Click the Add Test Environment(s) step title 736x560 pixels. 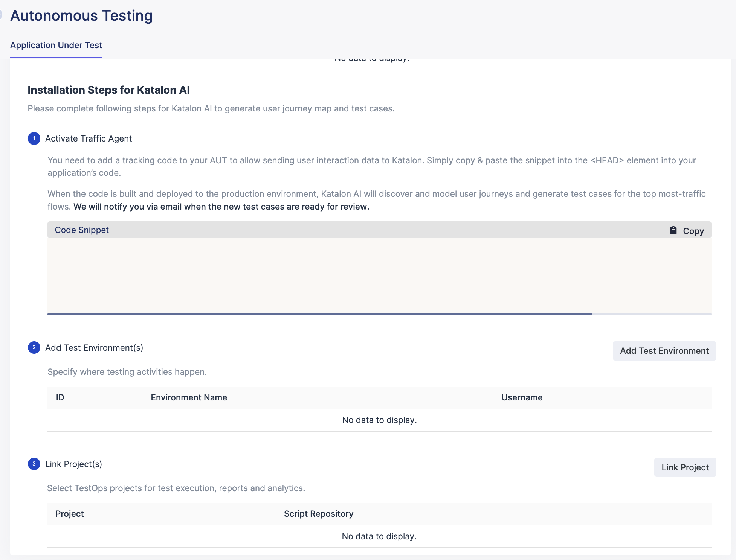94,348
